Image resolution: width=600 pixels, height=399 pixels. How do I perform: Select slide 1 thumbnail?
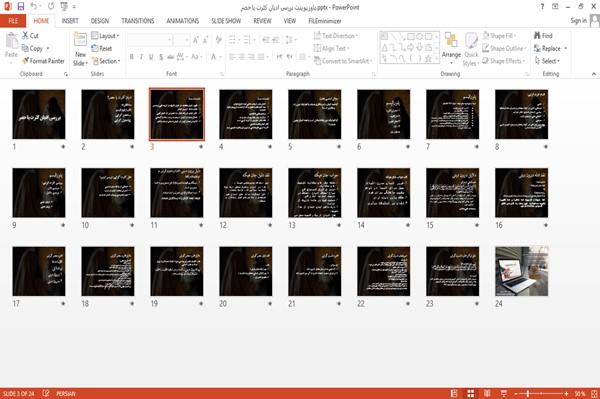point(39,114)
